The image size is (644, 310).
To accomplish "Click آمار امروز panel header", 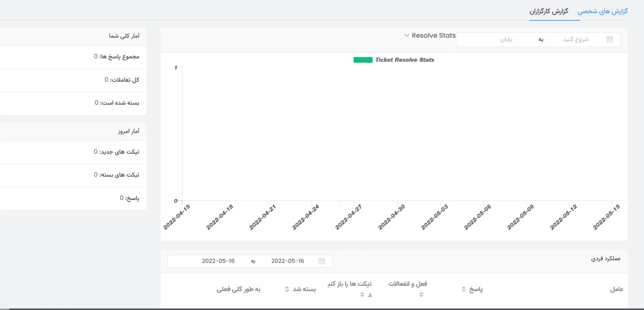I will [73, 131].
